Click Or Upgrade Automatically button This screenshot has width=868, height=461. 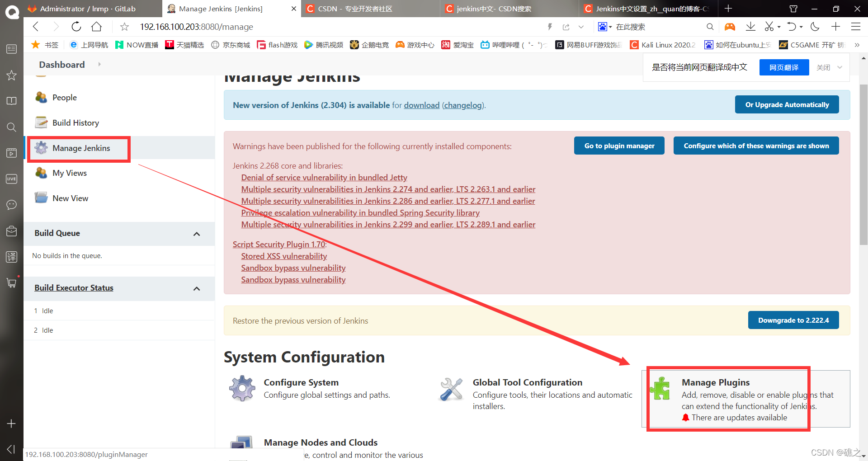pyautogui.click(x=787, y=104)
